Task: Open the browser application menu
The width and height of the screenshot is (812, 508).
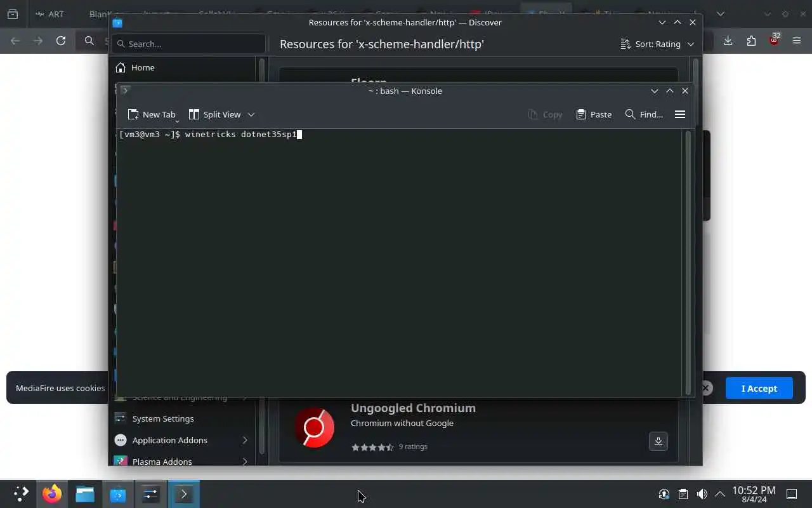Action: [x=797, y=41]
